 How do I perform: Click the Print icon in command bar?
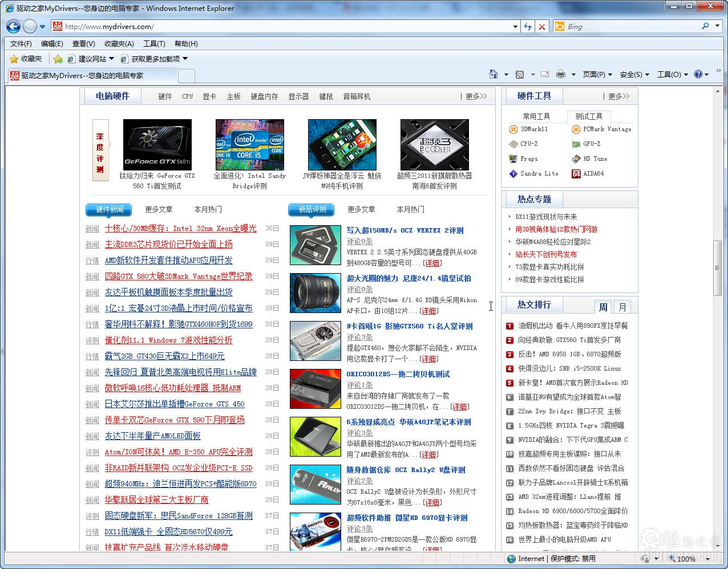(x=561, y=75)
